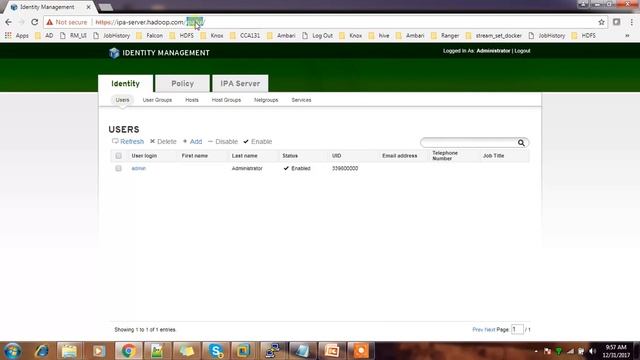Open the User Groups sub-tab
Image resolution: width=640 pixels, height=360 pixels.
coord(157,100)
